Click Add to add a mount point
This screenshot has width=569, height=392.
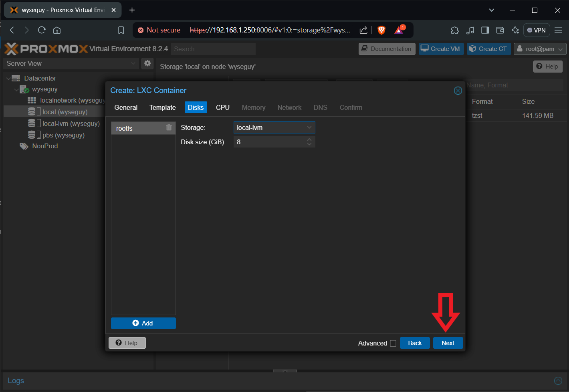coord(143,323)
